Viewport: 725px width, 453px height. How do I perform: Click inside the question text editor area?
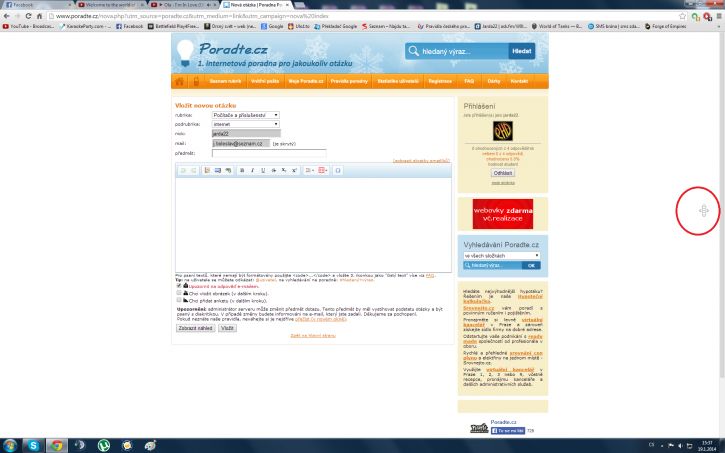coord(313,225)
